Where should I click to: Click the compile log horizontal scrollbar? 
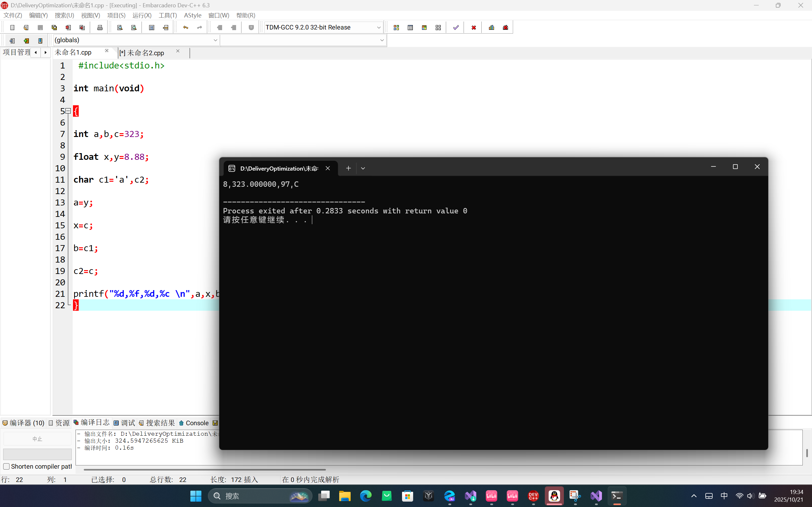coord(205,470)
